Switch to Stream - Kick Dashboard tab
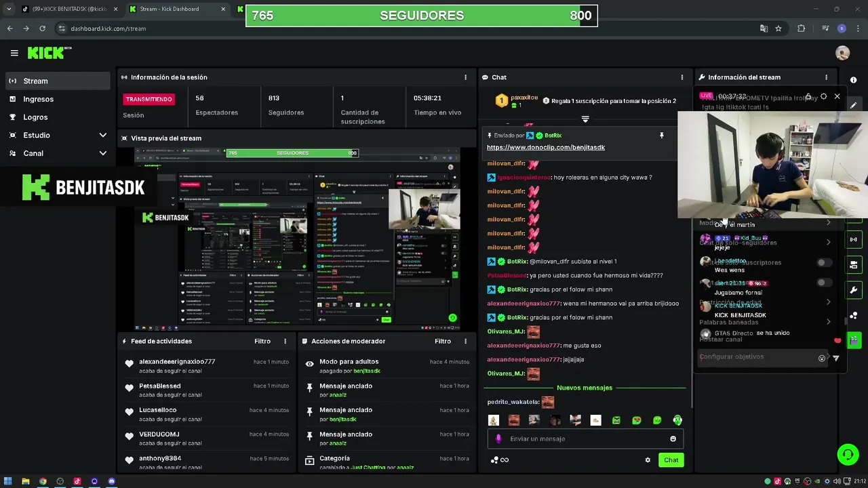 coord(176,9)
